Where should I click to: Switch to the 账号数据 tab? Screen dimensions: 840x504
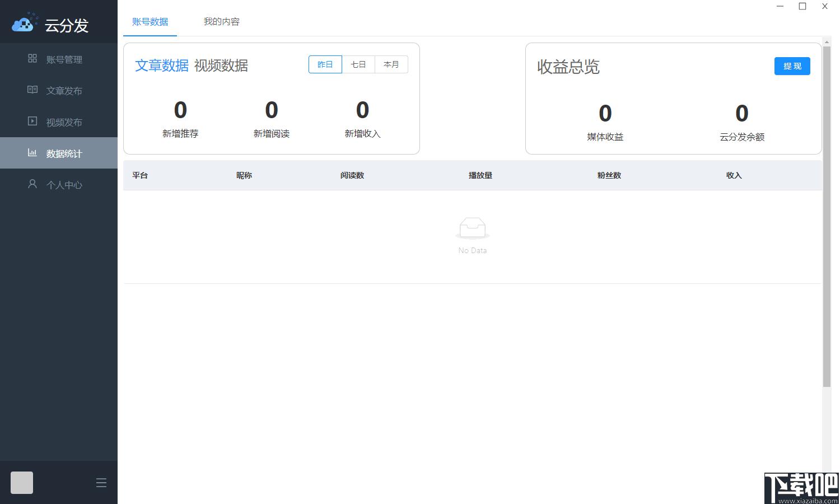[x=150, y=22]
